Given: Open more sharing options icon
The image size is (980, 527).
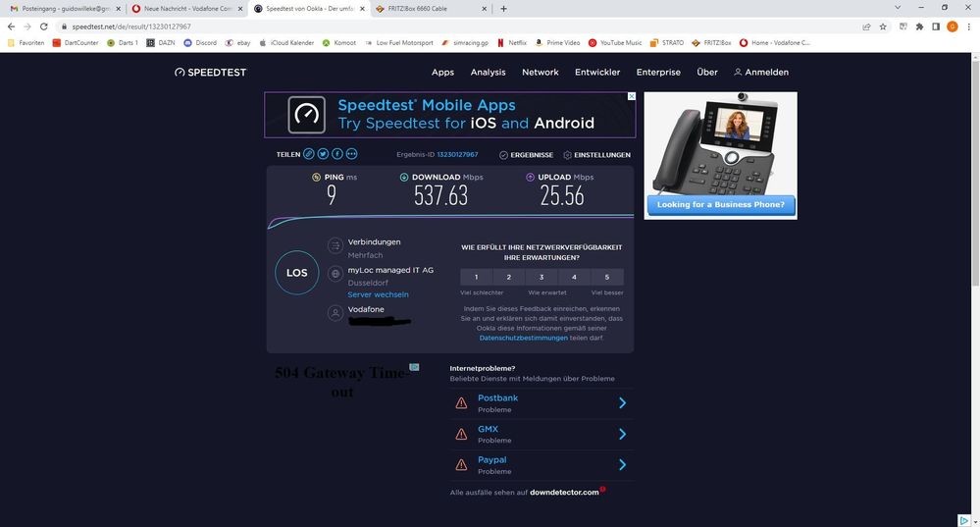Looking at the screenshot, I should (x=352, y=154).
